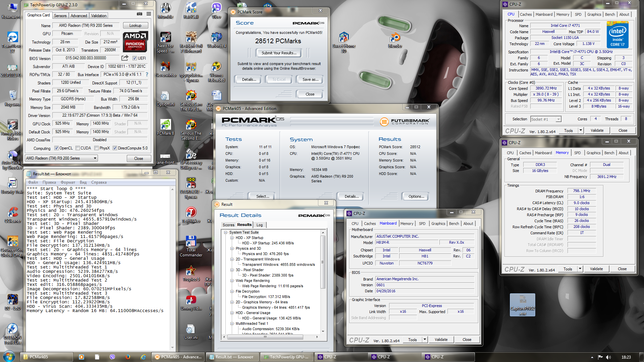Open the SPD tab in the CPU-Z Mainboard window

422,224
